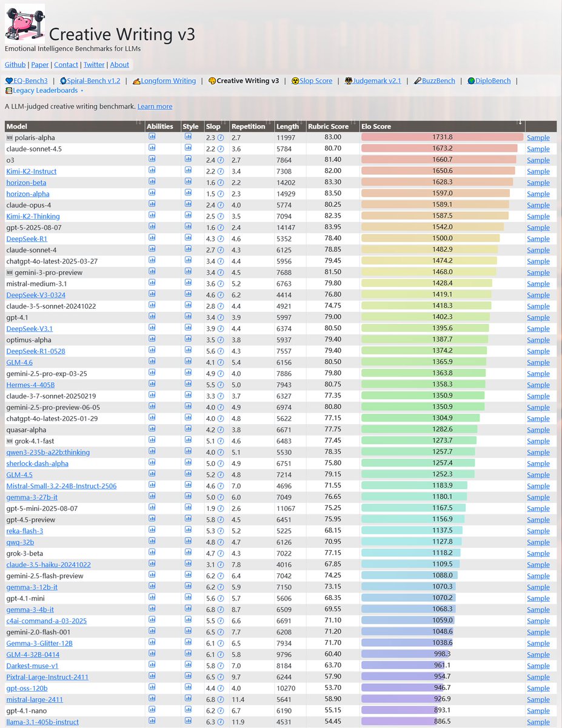
Task: Click Slop info icon for horizon-beta
Action: [x=221, y=183]
